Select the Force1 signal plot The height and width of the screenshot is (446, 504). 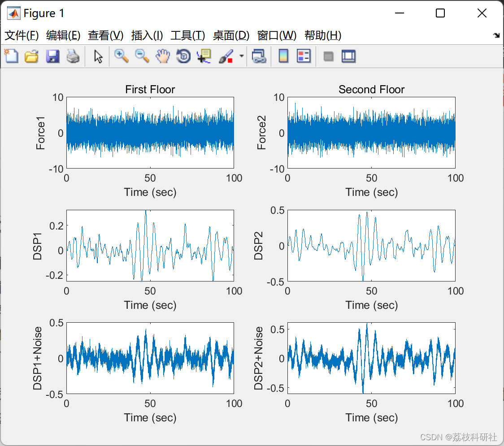(150, 132)
